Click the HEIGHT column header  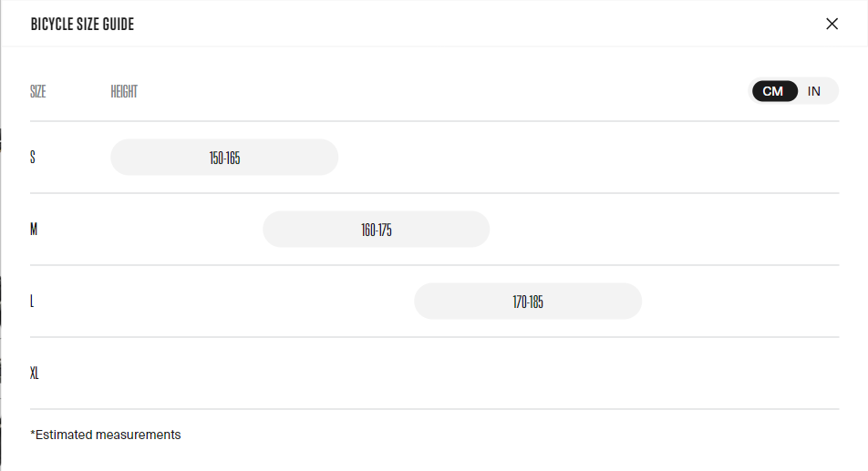(124, 91)
